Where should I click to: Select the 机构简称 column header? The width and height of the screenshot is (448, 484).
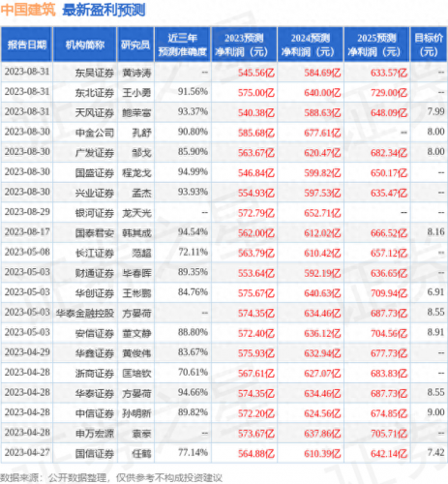pos(84,45)
